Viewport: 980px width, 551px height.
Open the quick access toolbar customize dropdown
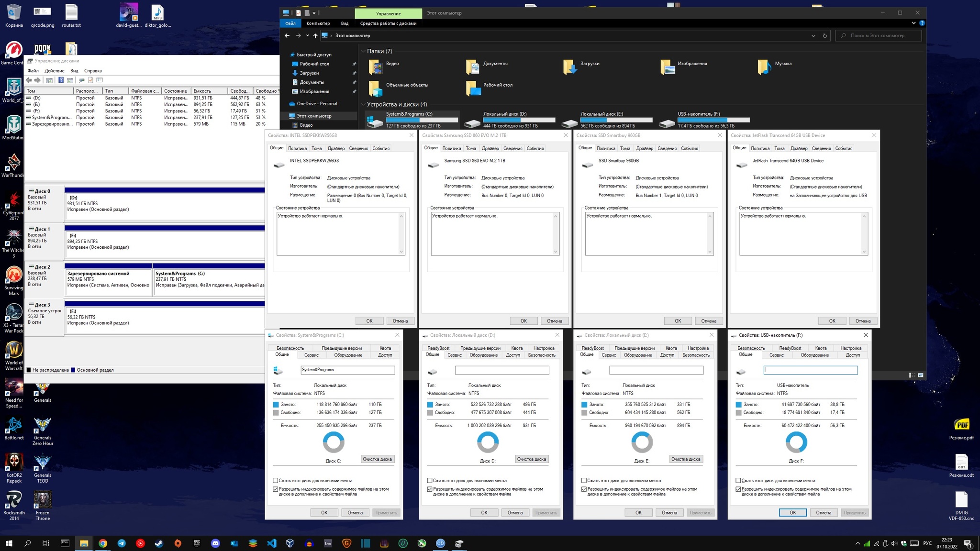point(314,13)
